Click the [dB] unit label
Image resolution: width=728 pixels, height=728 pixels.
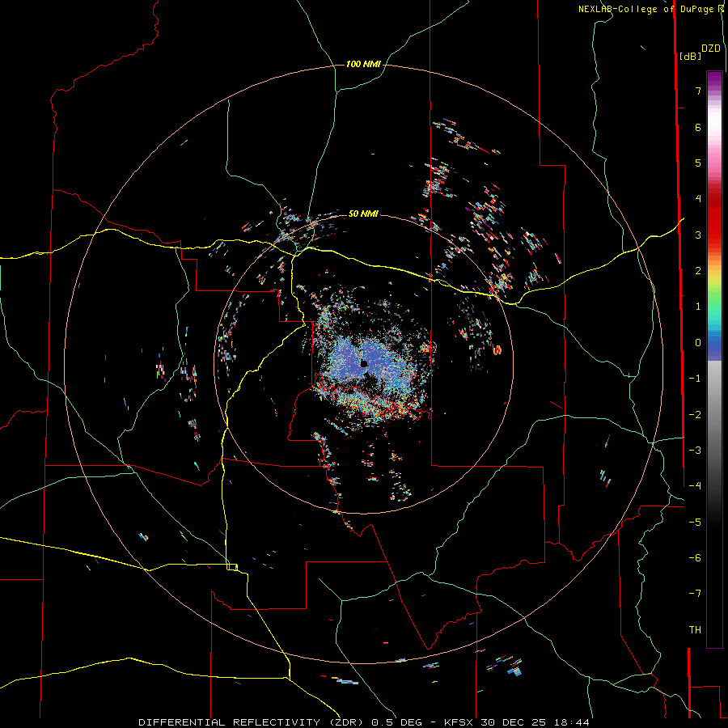click(x=690, y=56)
